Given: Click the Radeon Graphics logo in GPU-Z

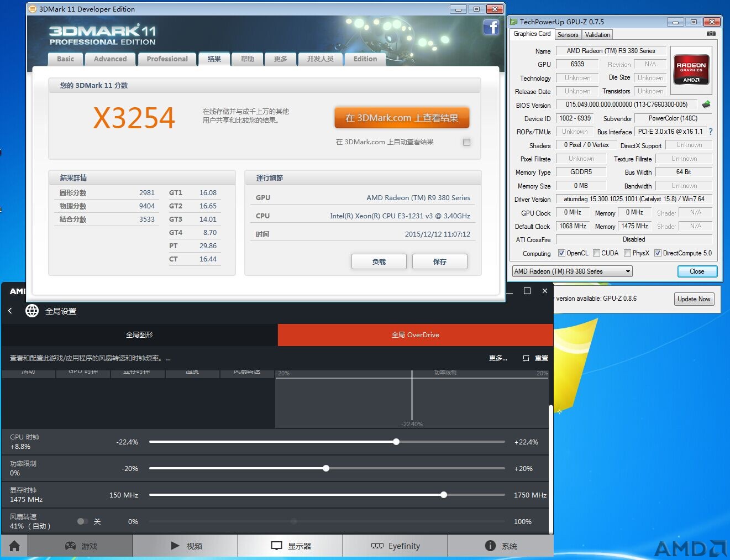Looking at the screenshot, I should [x=691, y=70].
